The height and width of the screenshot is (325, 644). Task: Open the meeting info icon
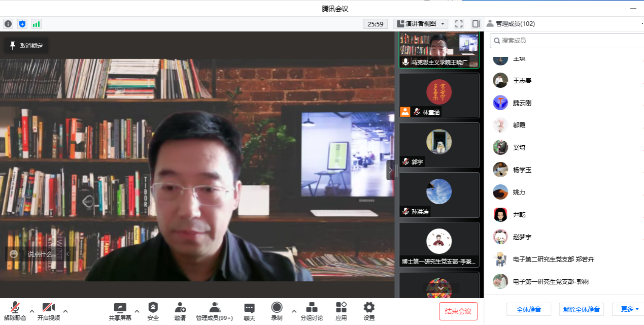pos(8,24)
